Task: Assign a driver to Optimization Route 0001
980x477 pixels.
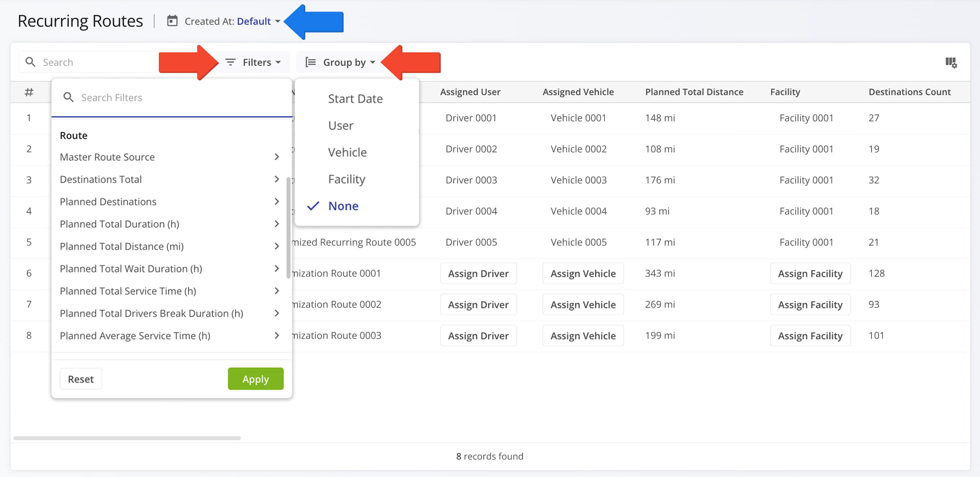Action: point(478,273)
